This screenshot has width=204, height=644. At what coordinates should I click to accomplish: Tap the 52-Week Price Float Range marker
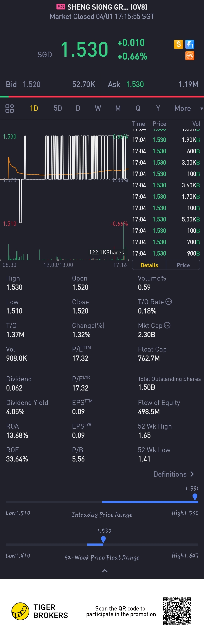point(103,540)
